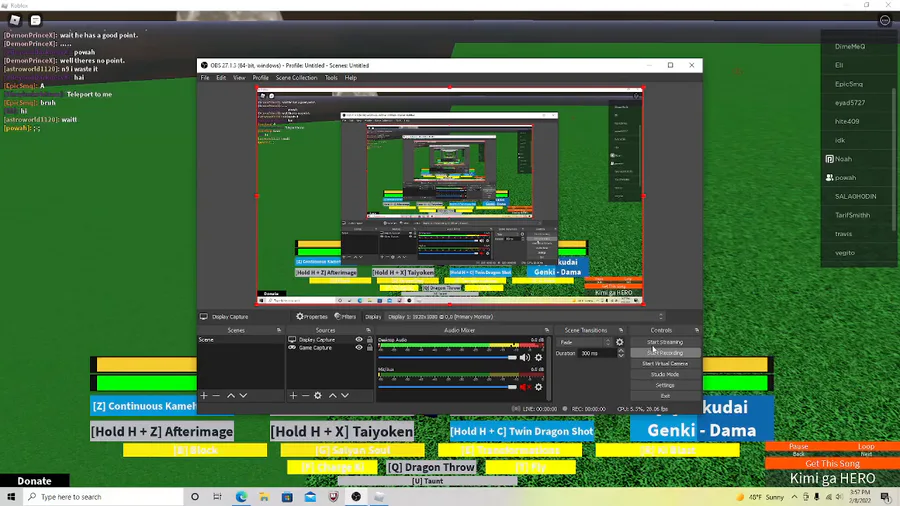This screenshot has width=900, height=506.
Task: Open source properties gear in Sources toolbar
Action: pos(318,395)
